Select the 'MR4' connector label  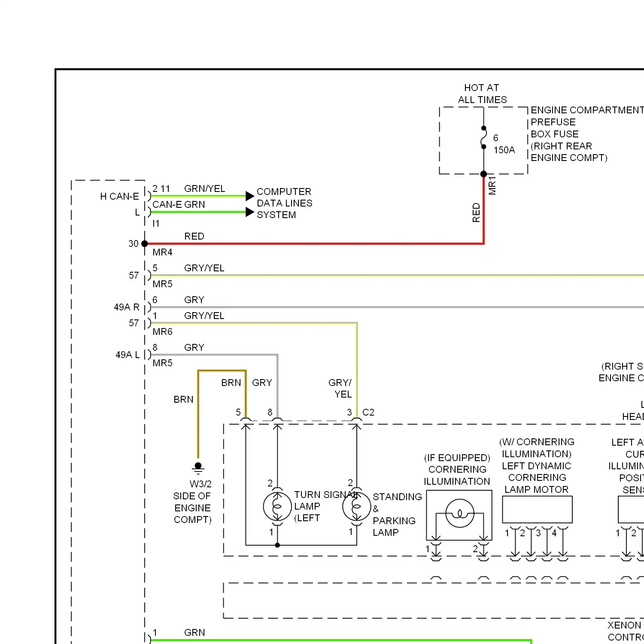pyautogui.click(x=162, y=252)
